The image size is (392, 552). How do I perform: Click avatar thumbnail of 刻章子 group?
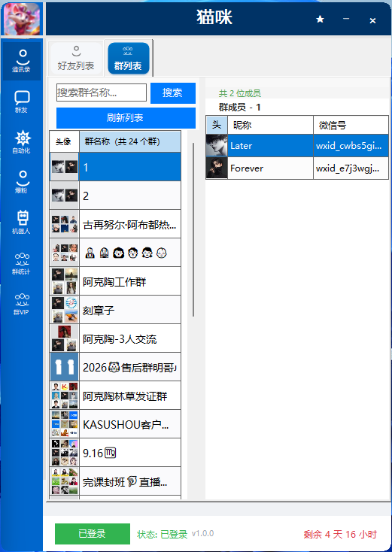[x=65, y=310]
